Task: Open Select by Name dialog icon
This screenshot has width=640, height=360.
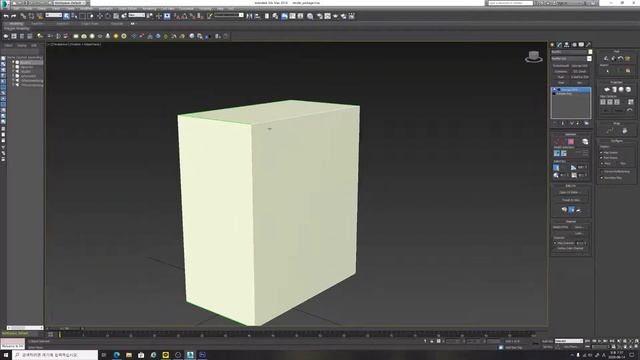Action: (74, 16)
